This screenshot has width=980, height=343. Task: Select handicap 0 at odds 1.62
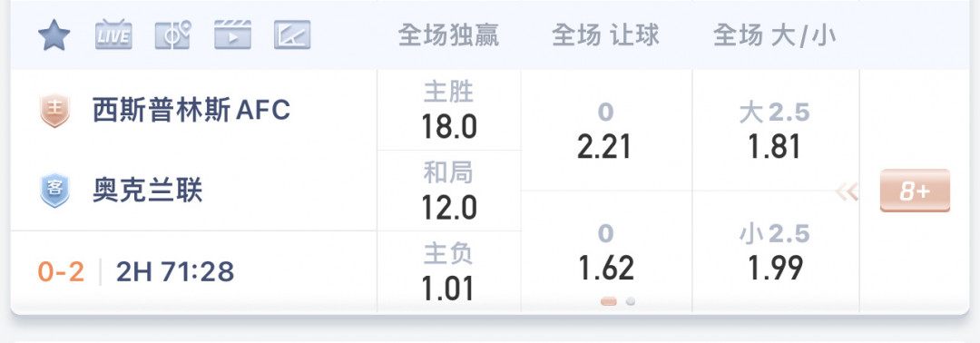pos(605,251)
